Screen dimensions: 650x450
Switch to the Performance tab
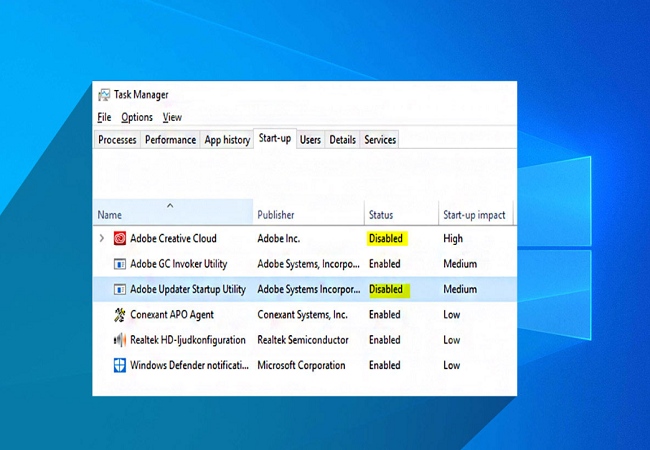pos(170,140)
